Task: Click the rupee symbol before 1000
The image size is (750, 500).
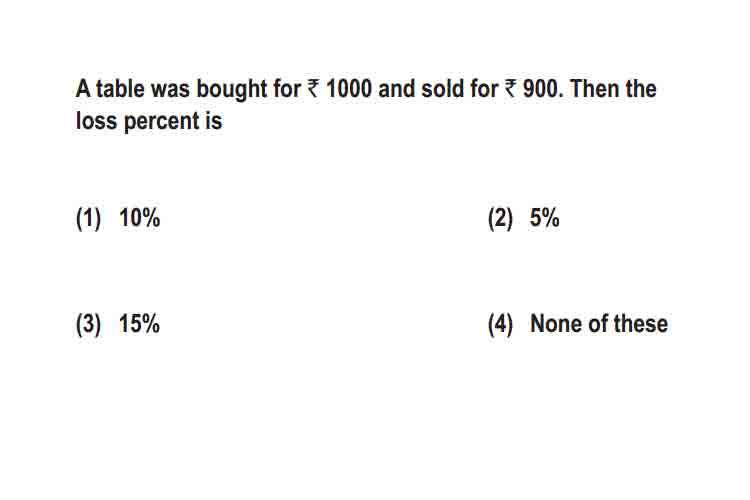Action: coord(313,89)
